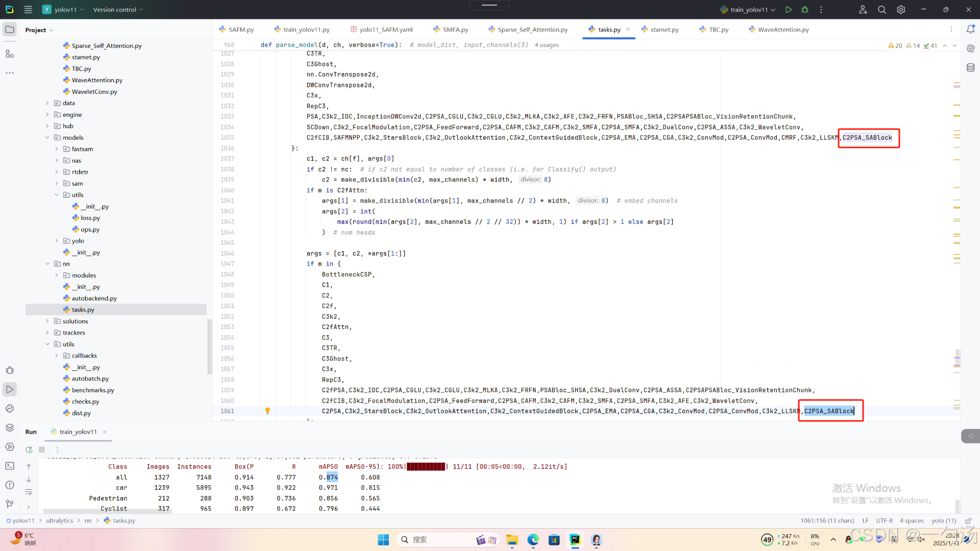
Task: Open the Notifications bell in the right sidebar
Action: (x=970, y=30)
